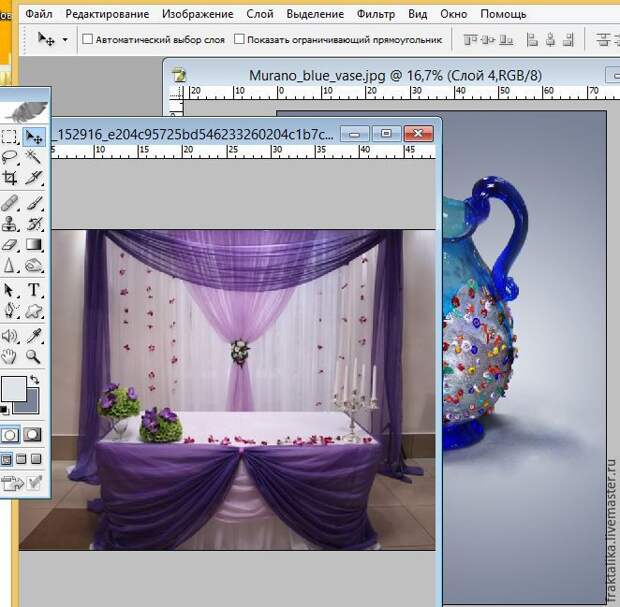Swap foreground and background colors

tap(35, 380)
